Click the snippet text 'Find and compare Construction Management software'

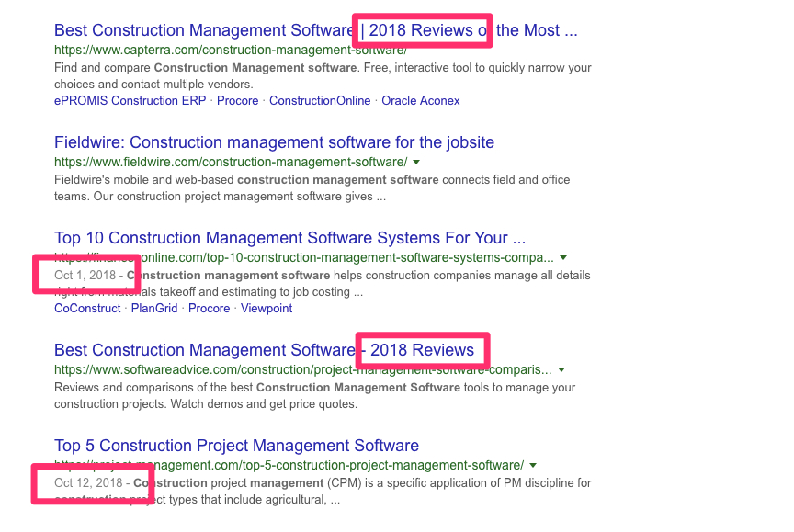(205, 68)
